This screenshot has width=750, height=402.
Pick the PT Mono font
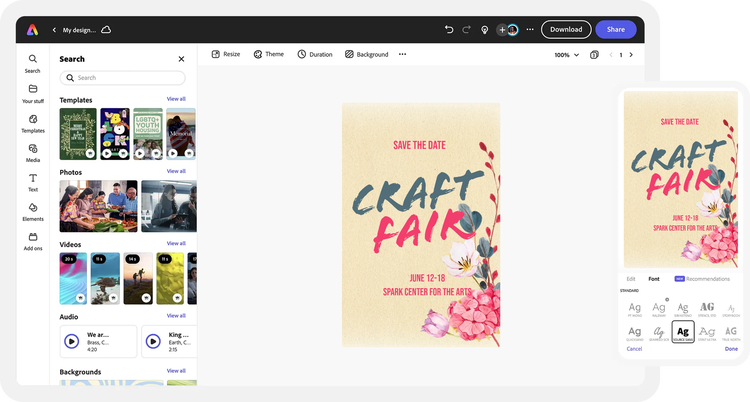pyautogui.click(x=635, y=309)
